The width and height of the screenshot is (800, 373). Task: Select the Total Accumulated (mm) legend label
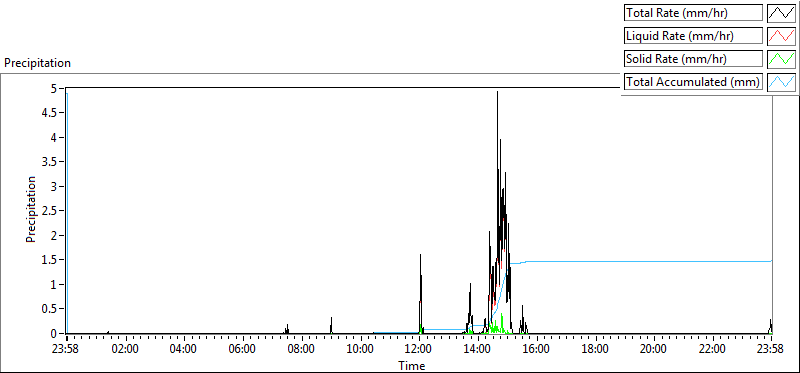point(693,82)
